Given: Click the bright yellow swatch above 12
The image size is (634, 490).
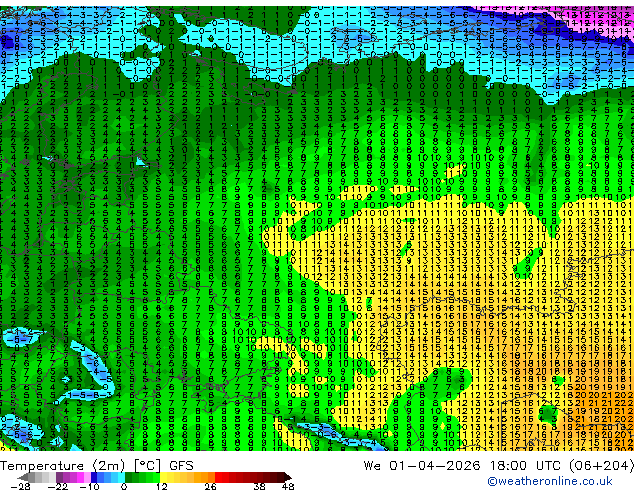Looking at the screenshot, I should (163, 477).
